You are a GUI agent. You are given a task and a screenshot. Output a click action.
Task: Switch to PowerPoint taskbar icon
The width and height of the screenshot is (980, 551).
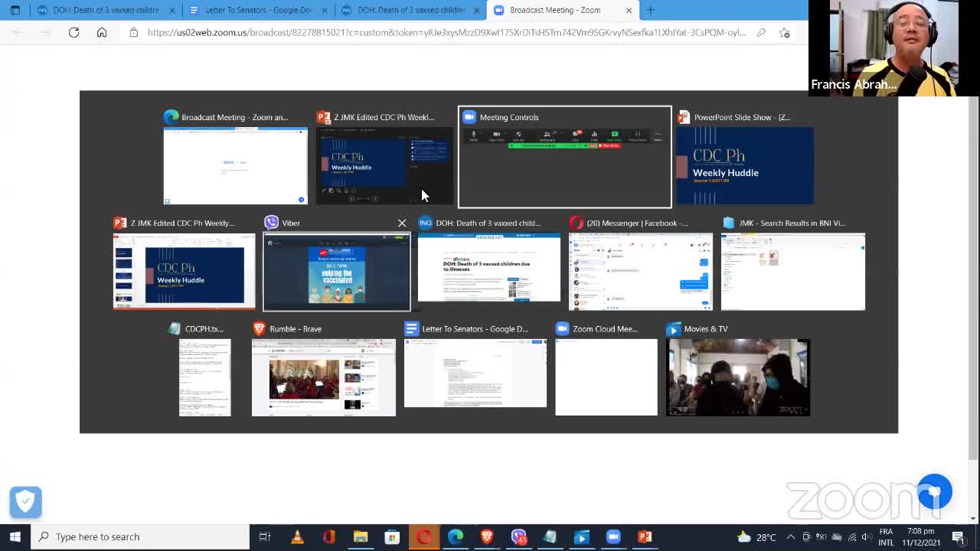(645, 536)
